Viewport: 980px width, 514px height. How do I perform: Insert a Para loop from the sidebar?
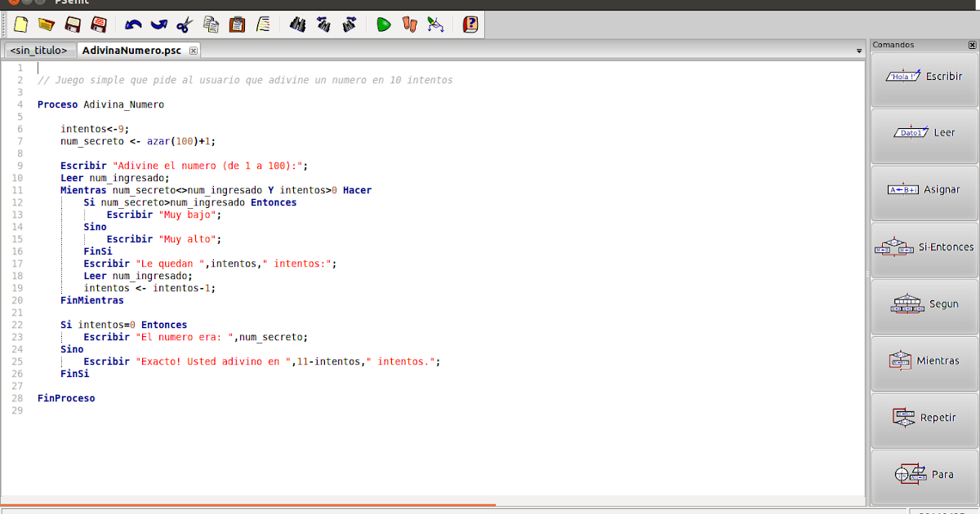(924, 474)
